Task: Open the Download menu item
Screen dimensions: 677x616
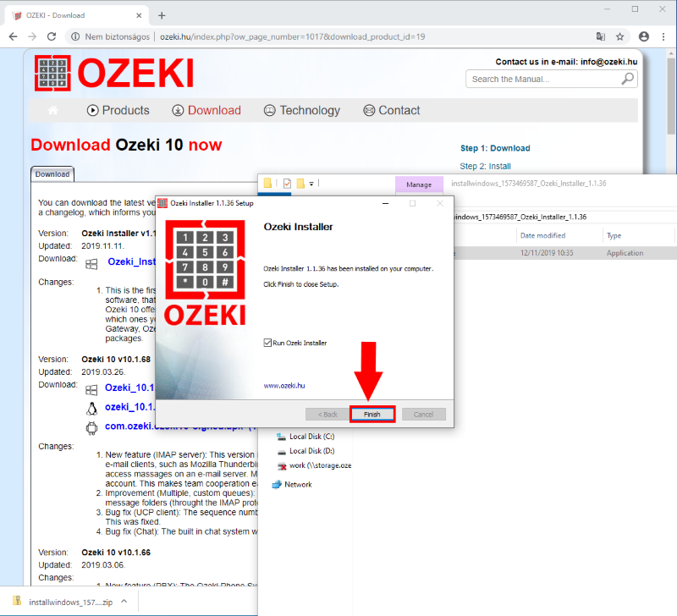Action: point(206,111)
